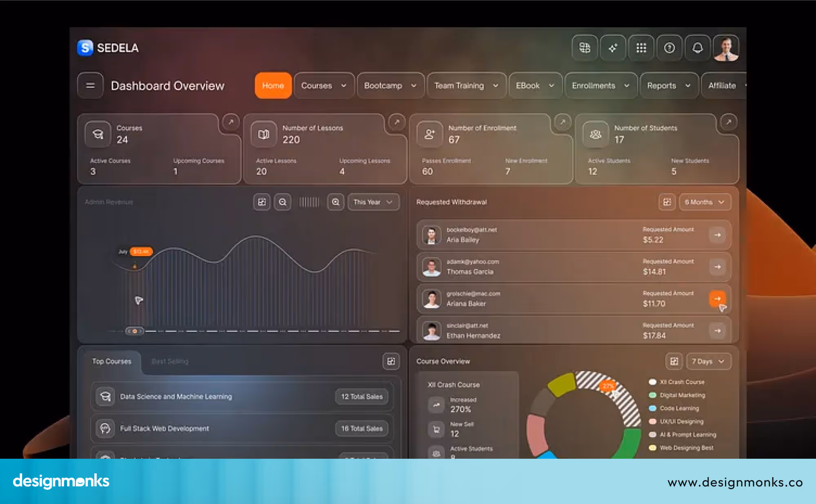The height and width of the screenshot is (504, 816).
Task: Open the 6 Months period dropdown
Action: pyautogui.click(x=705, y=202)
